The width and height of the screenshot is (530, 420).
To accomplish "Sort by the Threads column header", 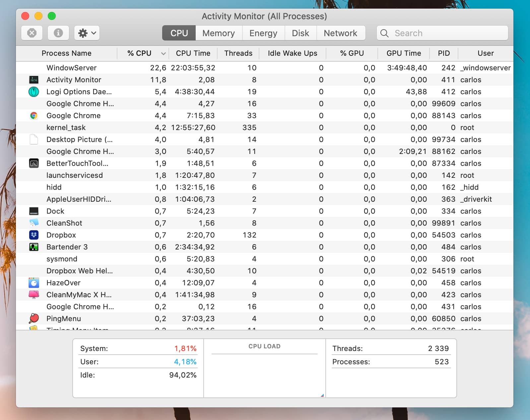I will coord(238,53).
